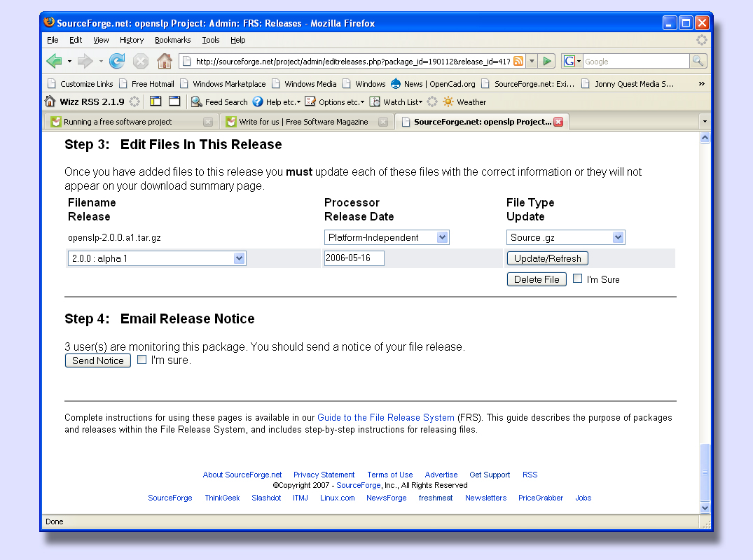Viewport: 753px width, 560px height.
Task: Click the URL address bar
Action: click(352, 62)
